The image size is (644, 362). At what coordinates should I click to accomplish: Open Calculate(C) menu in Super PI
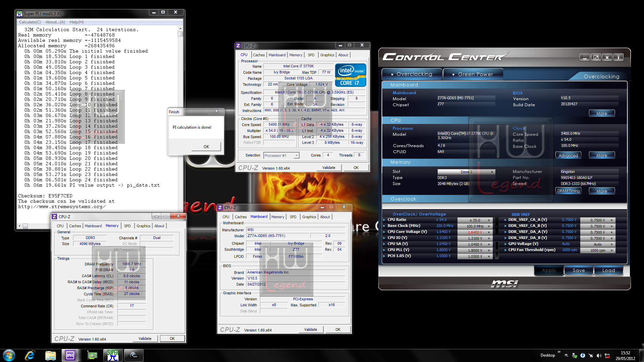coord(30,22)
